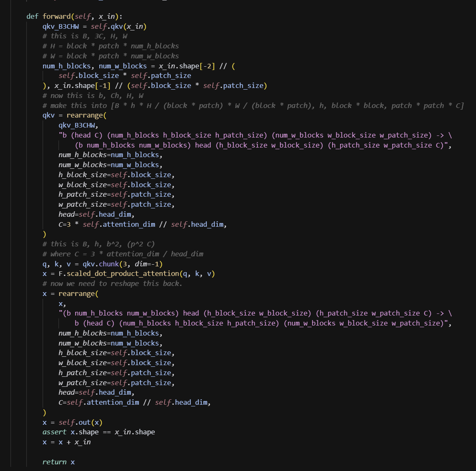The image size is (476, 471).
Task: Click the comment '# now we need to reshape this back.'
Action: coord(112,283)
